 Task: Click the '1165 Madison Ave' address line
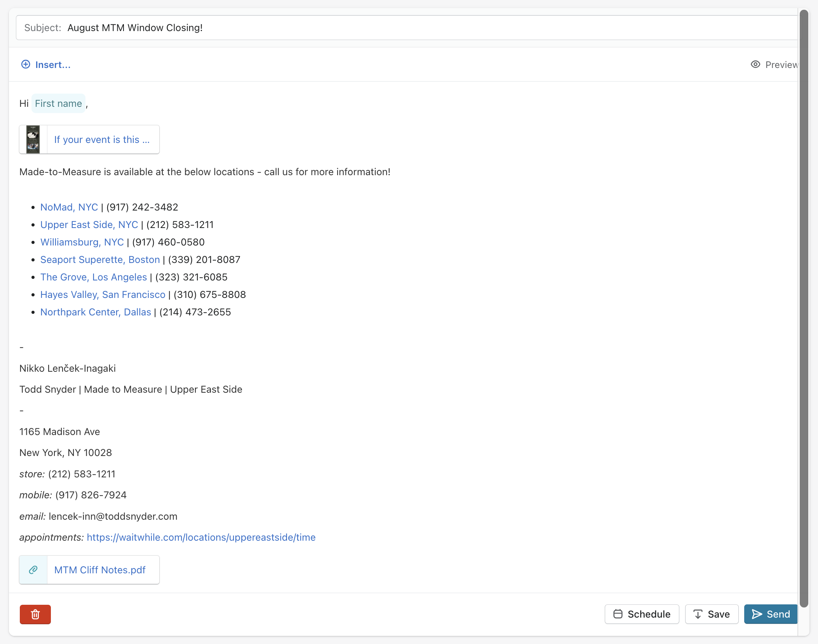[x=60, y=432]
